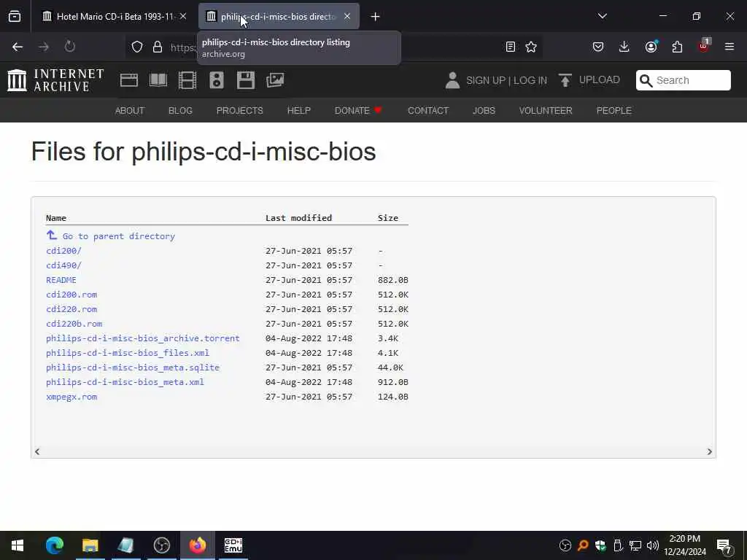
Task: Open the volume control in system tray
Action: (x=653, y=545)
